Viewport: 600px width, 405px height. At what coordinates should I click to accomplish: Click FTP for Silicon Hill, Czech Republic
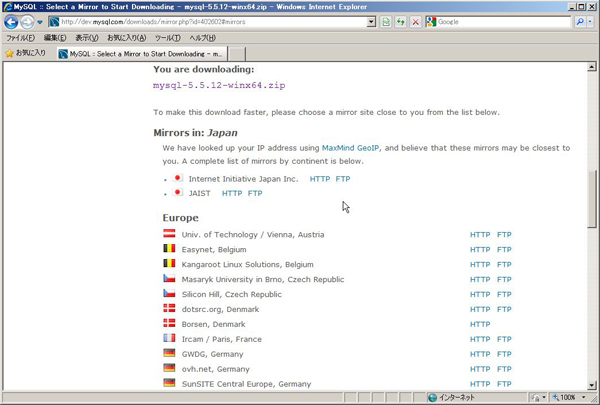pyautogui.click(x=504, y=294)
